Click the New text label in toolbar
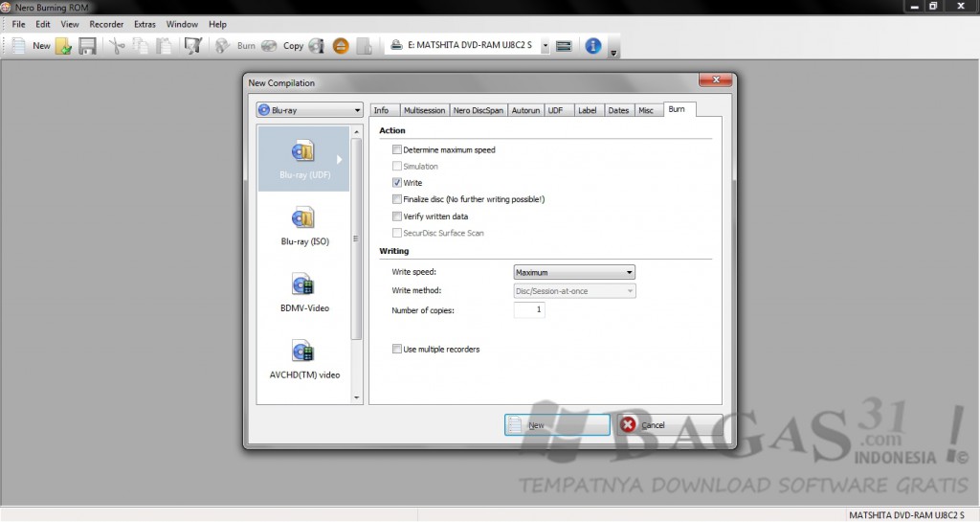Viewport: 980px width, 522px height. click(41, 46)
